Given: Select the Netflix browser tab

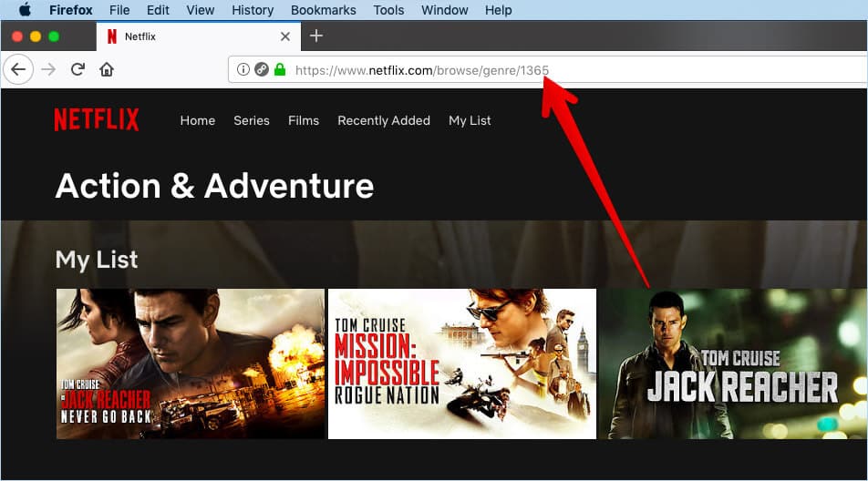Looking at the screenshot, I should point(199,36).
